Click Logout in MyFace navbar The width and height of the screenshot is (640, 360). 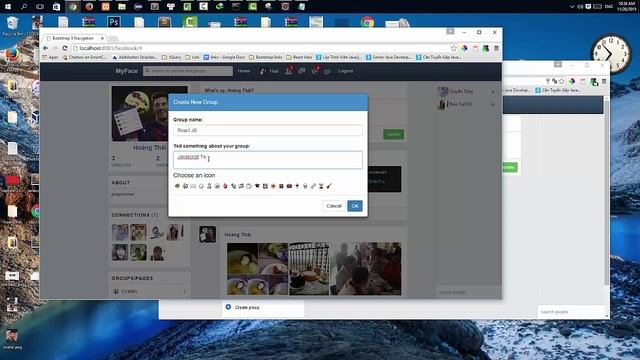coord(345,71)
